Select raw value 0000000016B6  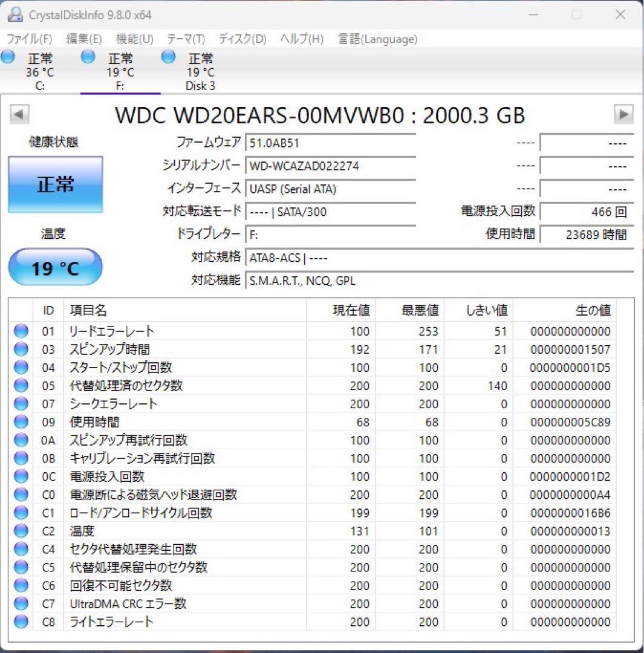pos(570,513)
